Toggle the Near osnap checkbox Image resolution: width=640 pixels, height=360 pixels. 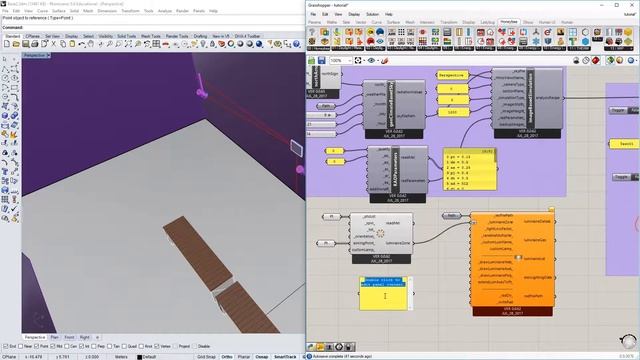click(20, 346)
